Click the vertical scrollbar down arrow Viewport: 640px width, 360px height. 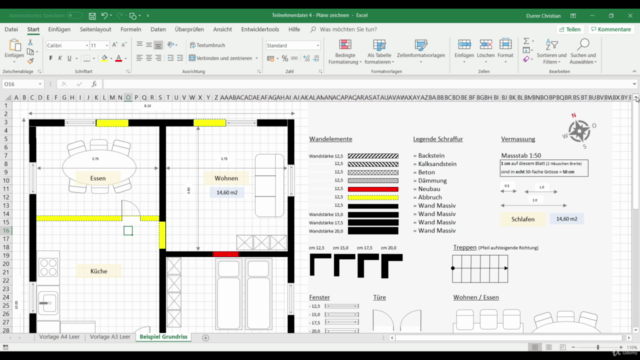click(636, 330)
